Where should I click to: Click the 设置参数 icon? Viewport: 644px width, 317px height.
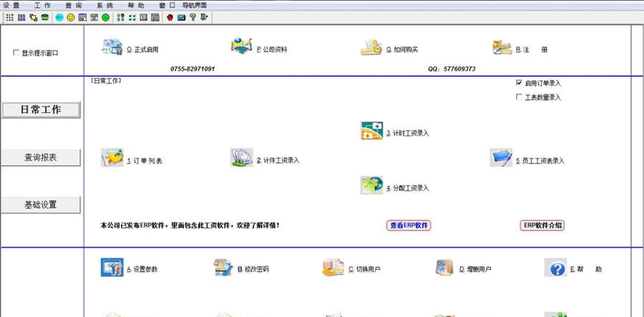[112, 268]
